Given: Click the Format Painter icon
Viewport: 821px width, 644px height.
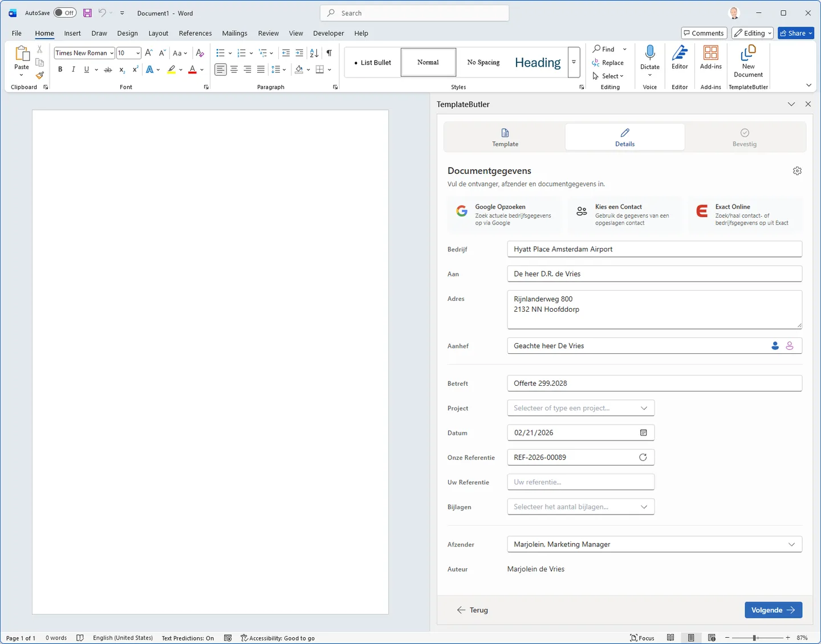Looking at the screenshot, I should [39, 75].
